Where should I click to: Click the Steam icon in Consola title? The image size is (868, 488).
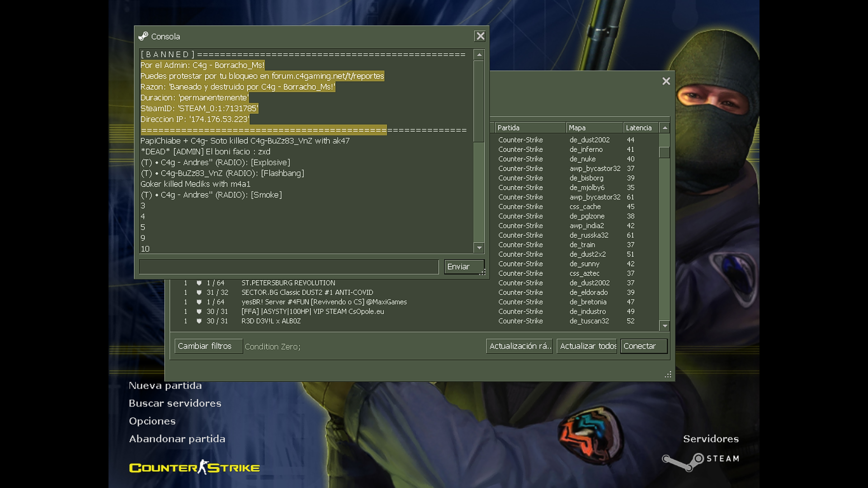coord(143,36)
